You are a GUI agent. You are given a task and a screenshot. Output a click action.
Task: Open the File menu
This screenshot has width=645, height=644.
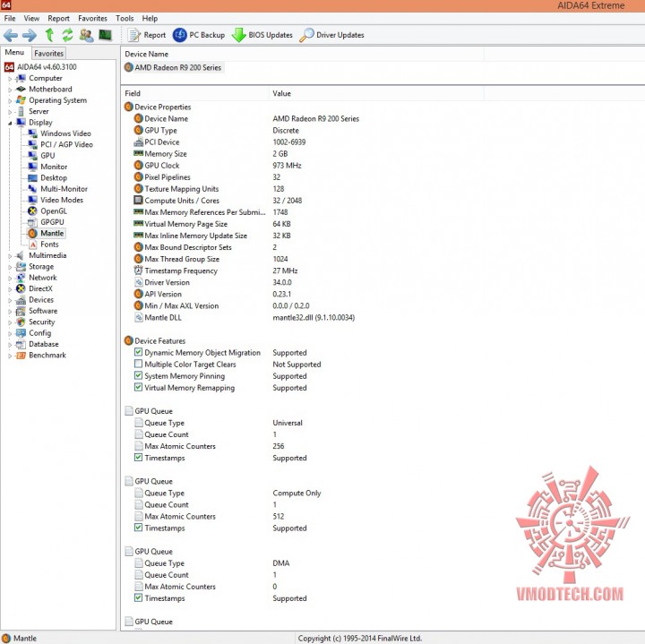coord(10,18)
